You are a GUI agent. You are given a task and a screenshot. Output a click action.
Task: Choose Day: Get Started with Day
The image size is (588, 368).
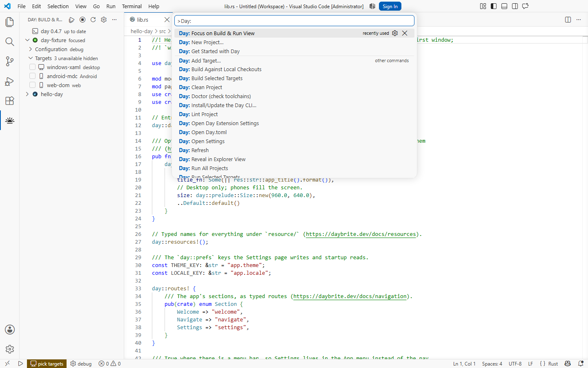point(294,51)
